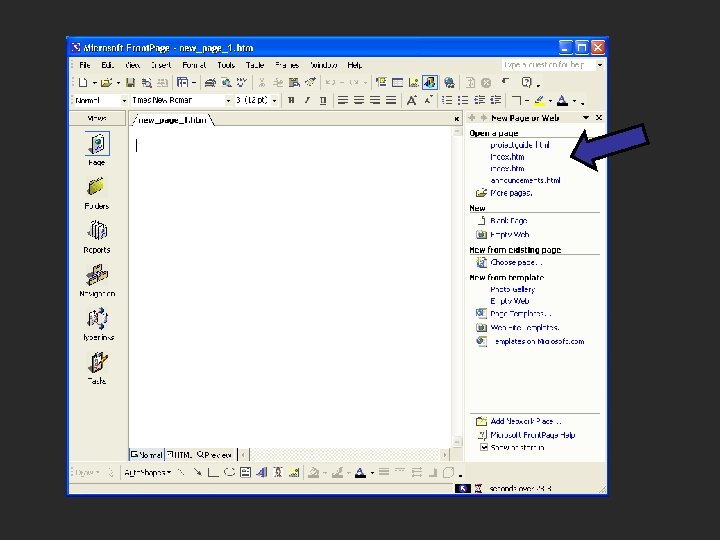Expand the help question box dropdown arrow
Image resolution: width=720 pixels, height=540 pixels.
[600, 65]
